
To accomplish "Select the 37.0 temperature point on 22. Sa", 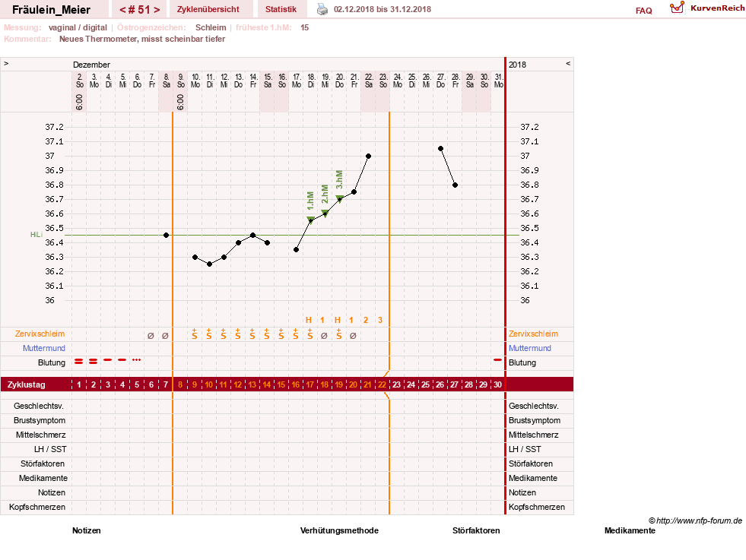I will (x=368, y=156).
